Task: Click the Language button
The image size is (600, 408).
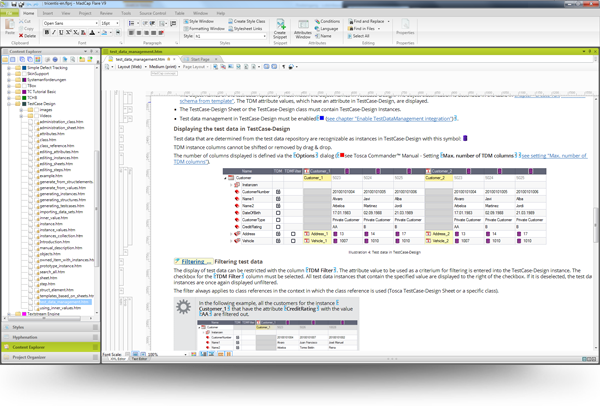Action: coord(326,29)
